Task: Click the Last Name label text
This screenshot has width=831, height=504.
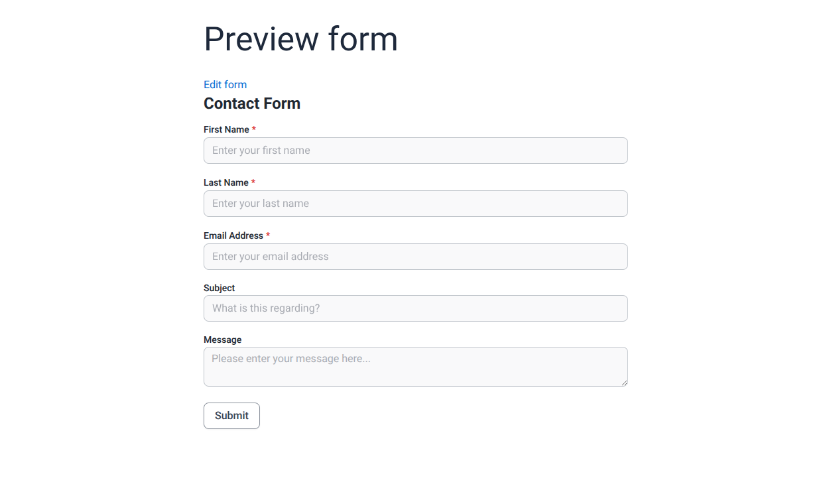Action: (x=225, y=182)
